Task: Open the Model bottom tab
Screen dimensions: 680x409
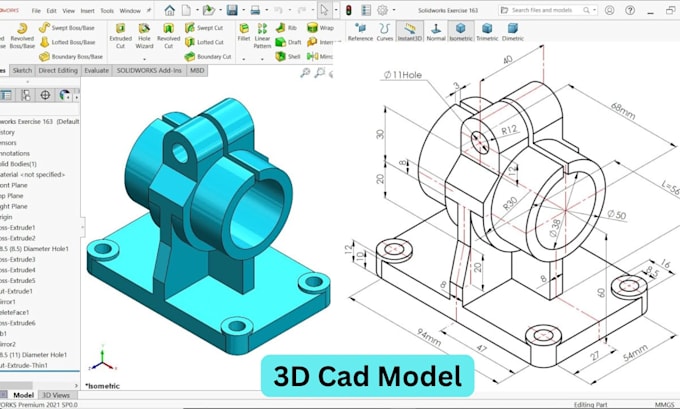Action: (x=23, y=395)
